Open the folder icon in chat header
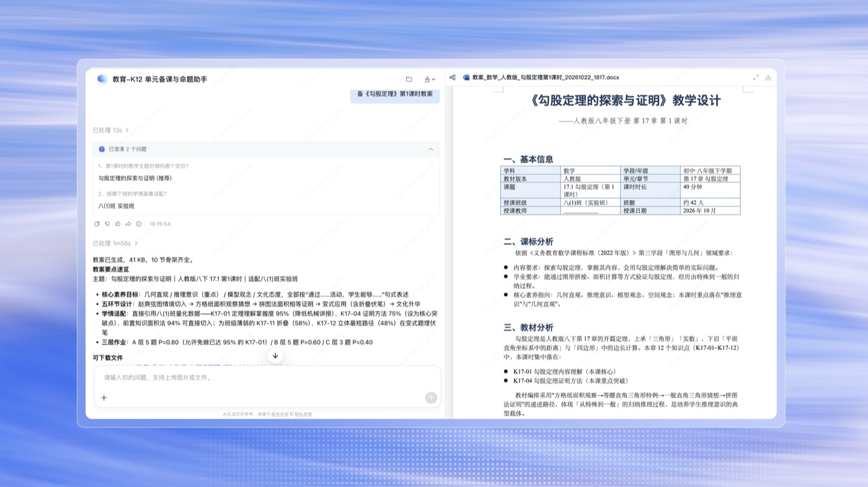The height and width of the screenshot is (487, 868). (x=409, y=79)
